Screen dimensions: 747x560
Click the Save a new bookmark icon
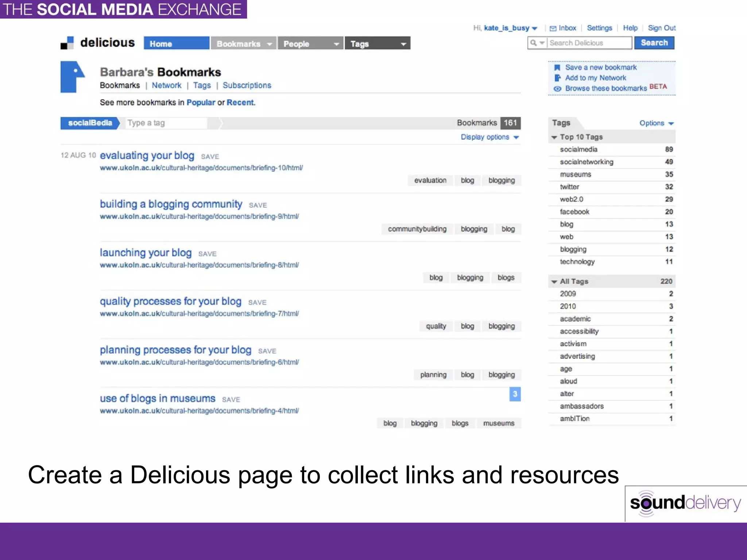click(557, 67)
